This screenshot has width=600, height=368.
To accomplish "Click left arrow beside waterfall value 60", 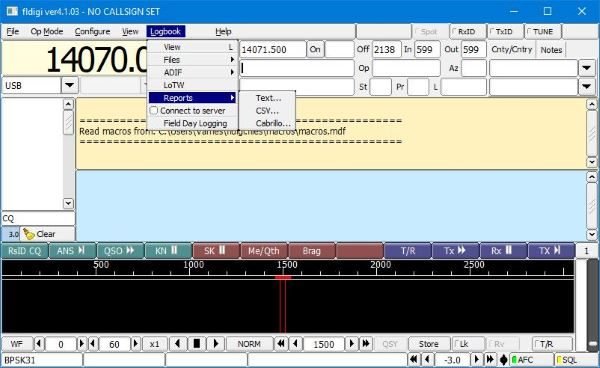I will pos(93,344).
